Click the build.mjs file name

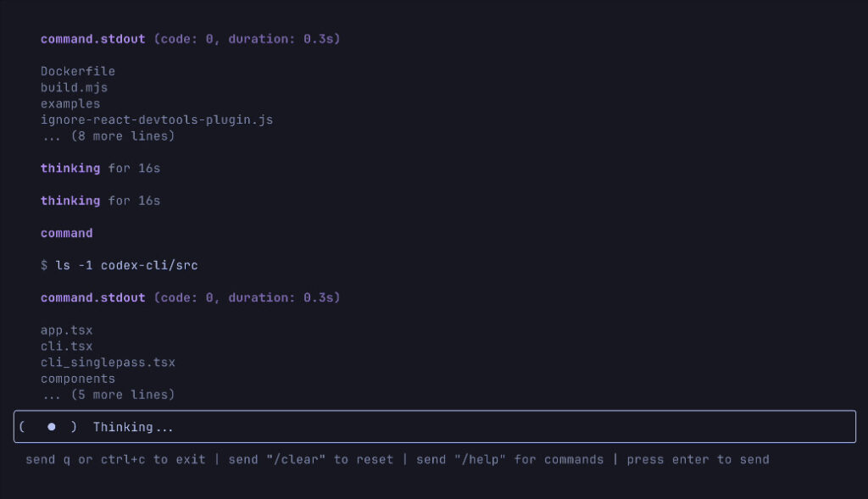tap(75, 87)
